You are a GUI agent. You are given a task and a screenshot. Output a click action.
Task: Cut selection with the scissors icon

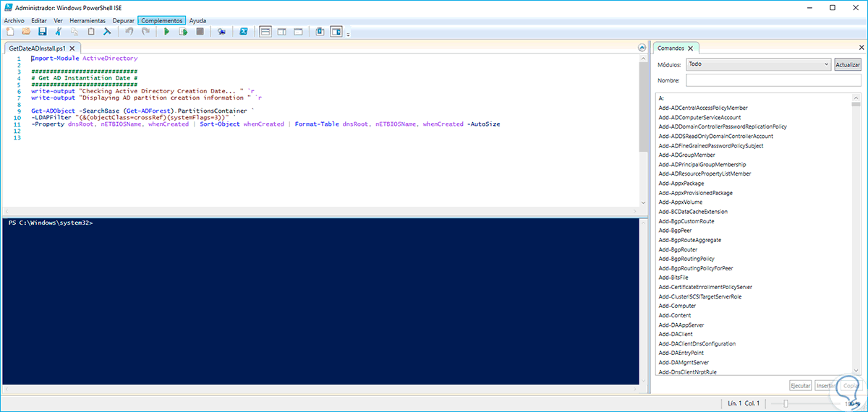(59, 32)
